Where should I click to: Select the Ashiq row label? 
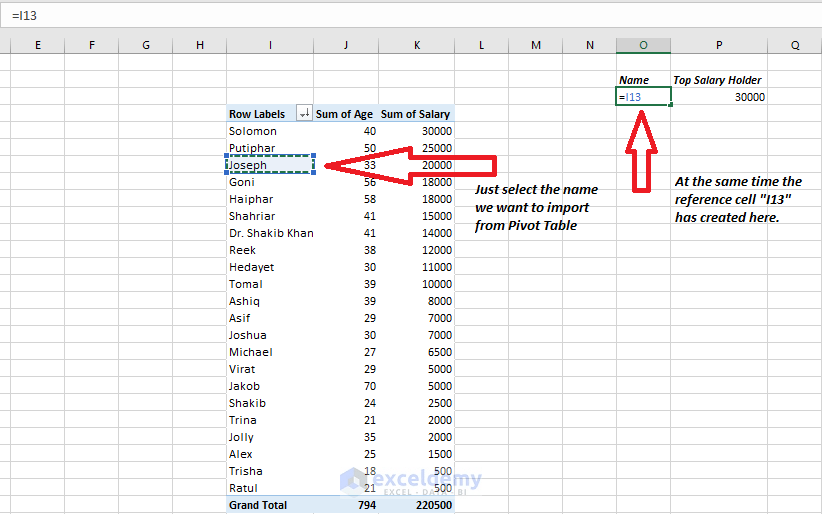(x=270, y=301)
